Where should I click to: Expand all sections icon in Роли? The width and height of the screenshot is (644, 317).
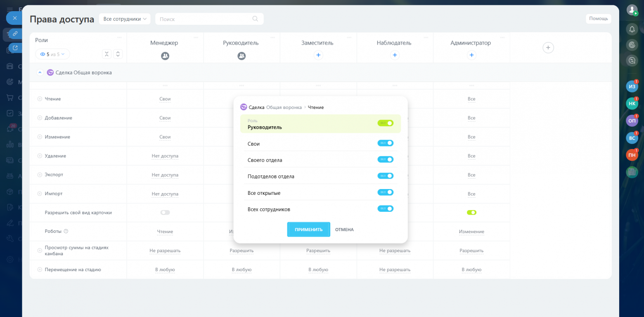tap(118, 54)
